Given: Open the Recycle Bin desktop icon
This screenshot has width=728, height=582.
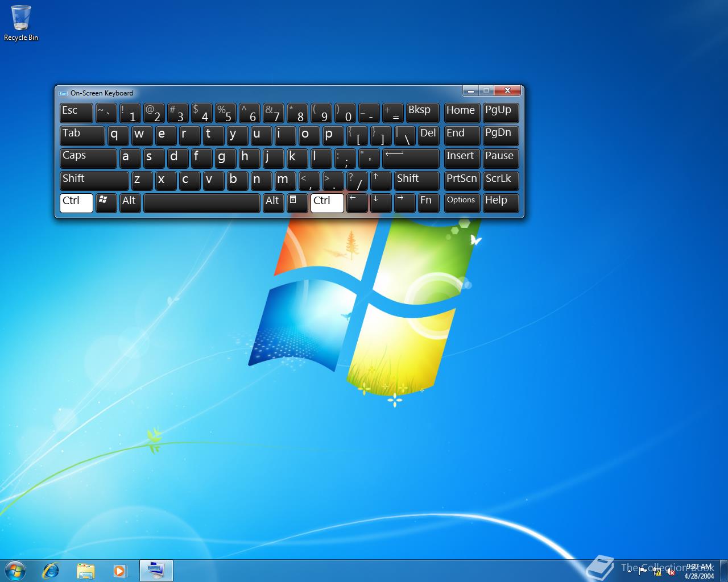Looking at the screenshot, I should pyautogui.click(x=21, y=23).
